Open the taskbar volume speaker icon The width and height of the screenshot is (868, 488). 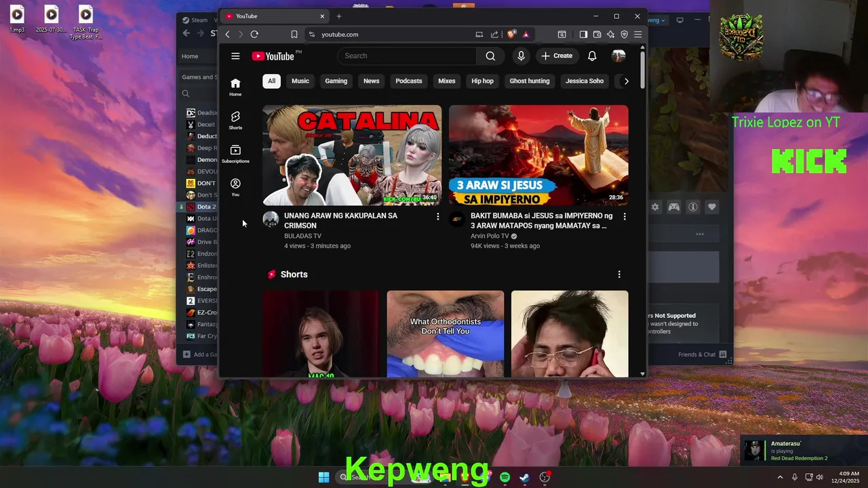pyautogui.click(x=820, y=477)
